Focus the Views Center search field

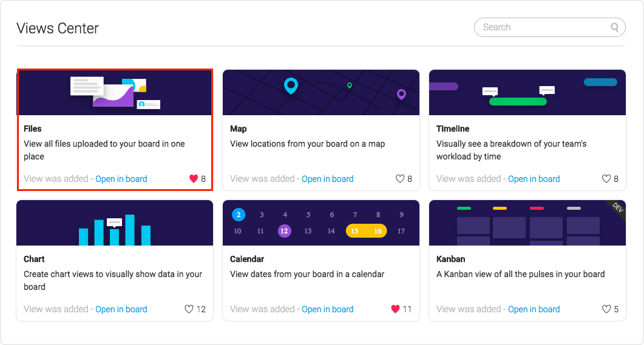coord(549,27)
